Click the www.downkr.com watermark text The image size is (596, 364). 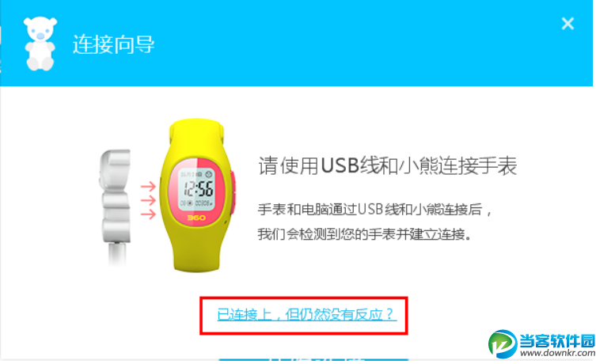click(x=557, y=353)
